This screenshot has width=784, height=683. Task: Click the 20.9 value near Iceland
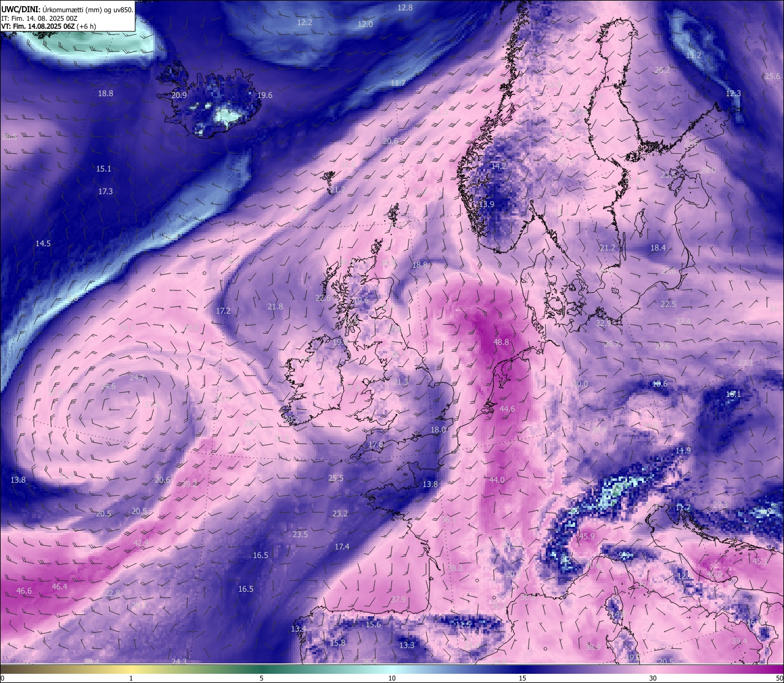tap(179, 96)
